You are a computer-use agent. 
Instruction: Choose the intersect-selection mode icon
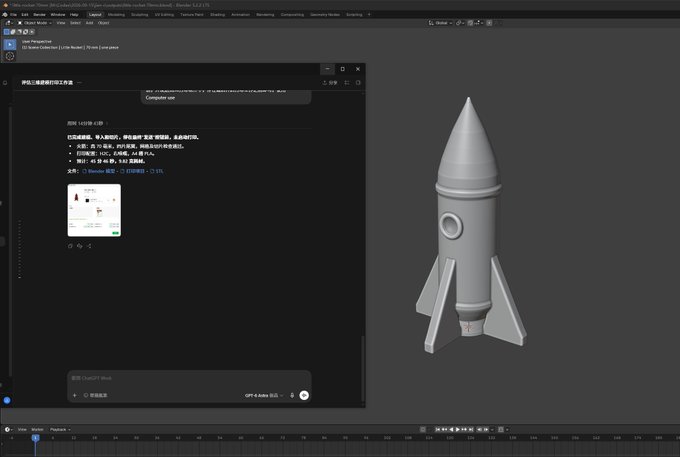click(32, 32)
